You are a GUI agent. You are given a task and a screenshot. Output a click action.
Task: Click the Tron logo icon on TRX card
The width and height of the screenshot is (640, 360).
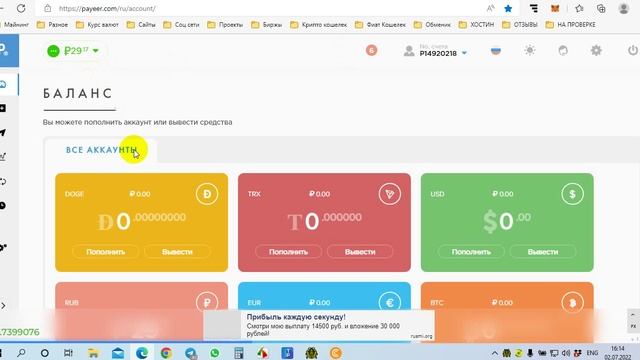(x=390, y=194)
